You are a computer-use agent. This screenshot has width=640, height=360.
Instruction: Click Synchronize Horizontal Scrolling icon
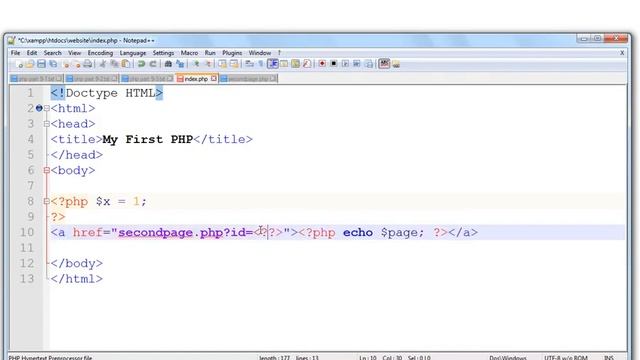pos(234,64)
